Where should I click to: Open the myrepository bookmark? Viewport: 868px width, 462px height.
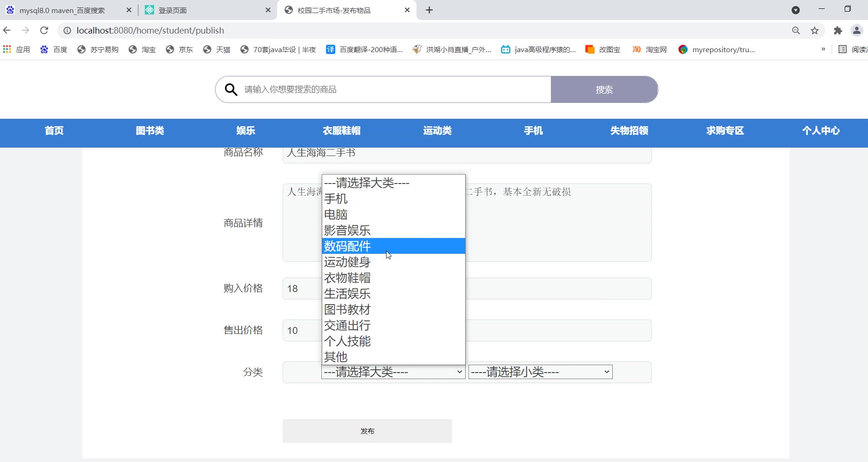717,49
